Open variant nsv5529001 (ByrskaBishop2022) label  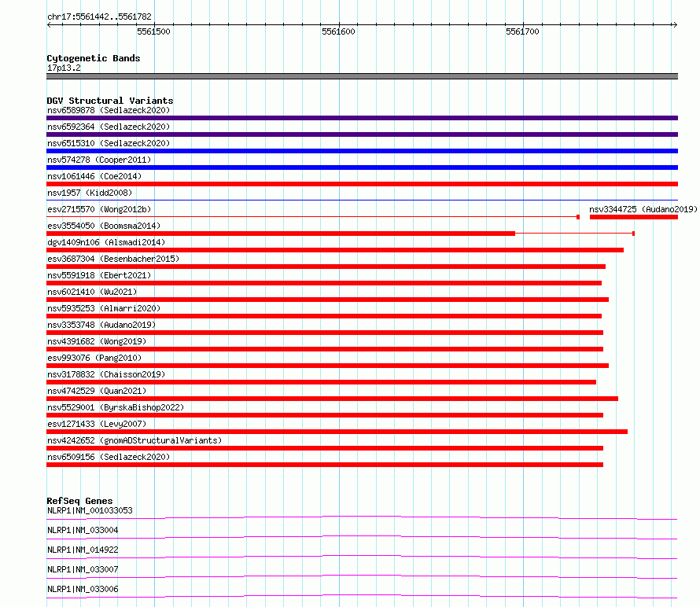[x=116, y=407]
